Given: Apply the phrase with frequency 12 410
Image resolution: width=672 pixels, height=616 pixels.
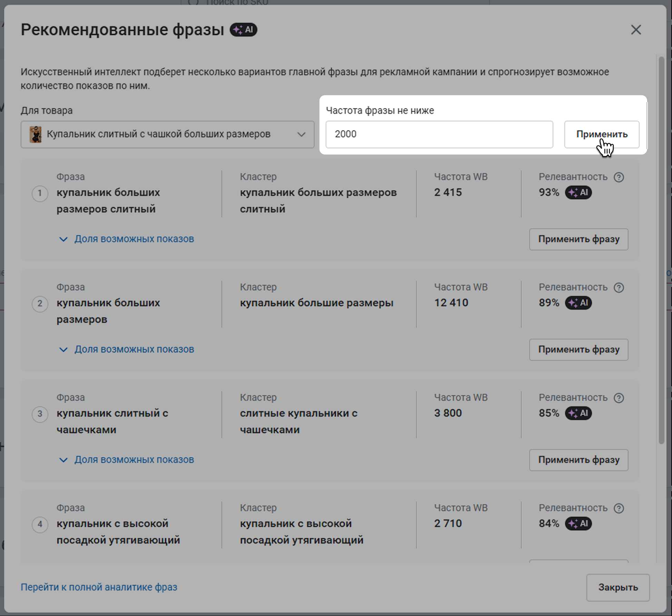Looking at the screenshot, I should [579, 349].
